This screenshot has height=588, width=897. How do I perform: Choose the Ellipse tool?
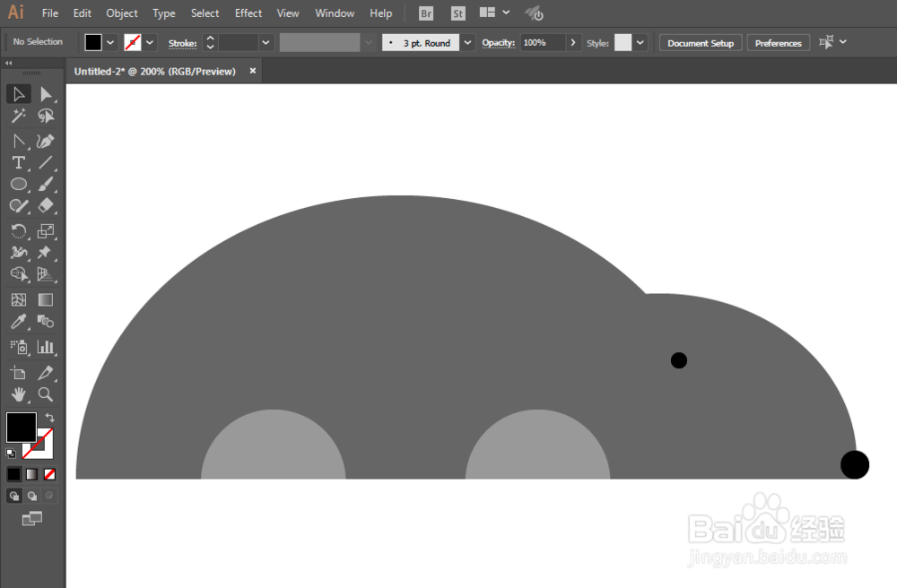(18, 184)
